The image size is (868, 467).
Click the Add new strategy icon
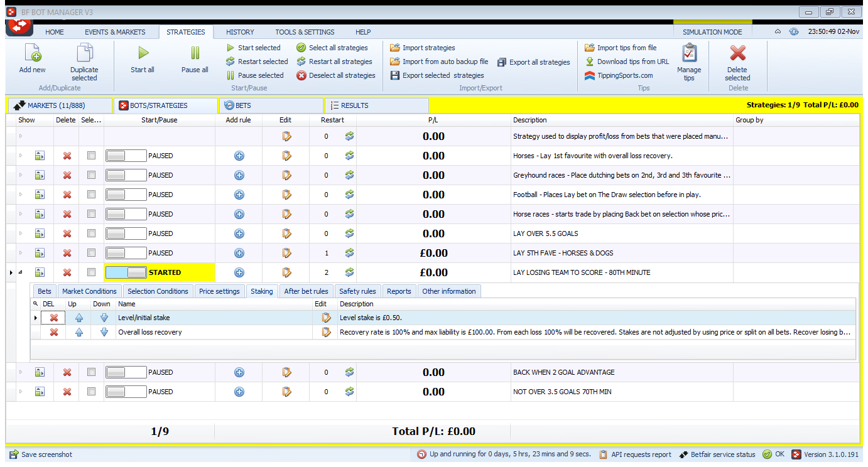(x=32, y=53)
